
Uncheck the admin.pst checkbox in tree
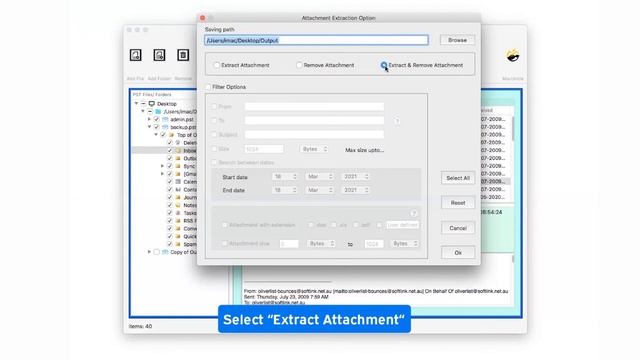pyautogui.click(x=156, y=119)
